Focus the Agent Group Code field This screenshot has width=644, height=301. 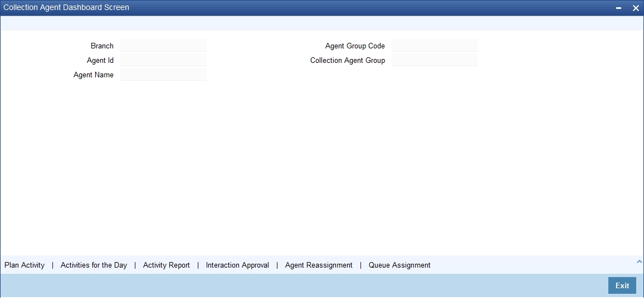[x=435, y=46]
